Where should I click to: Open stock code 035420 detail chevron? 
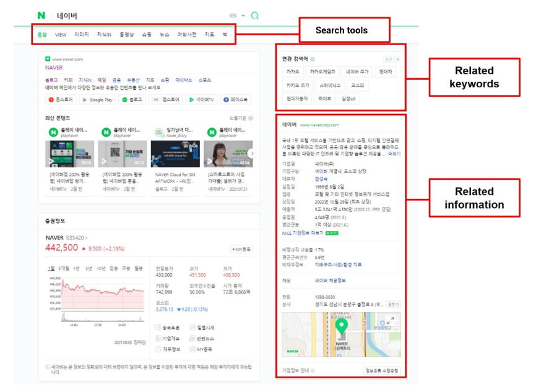pos(86,238)
